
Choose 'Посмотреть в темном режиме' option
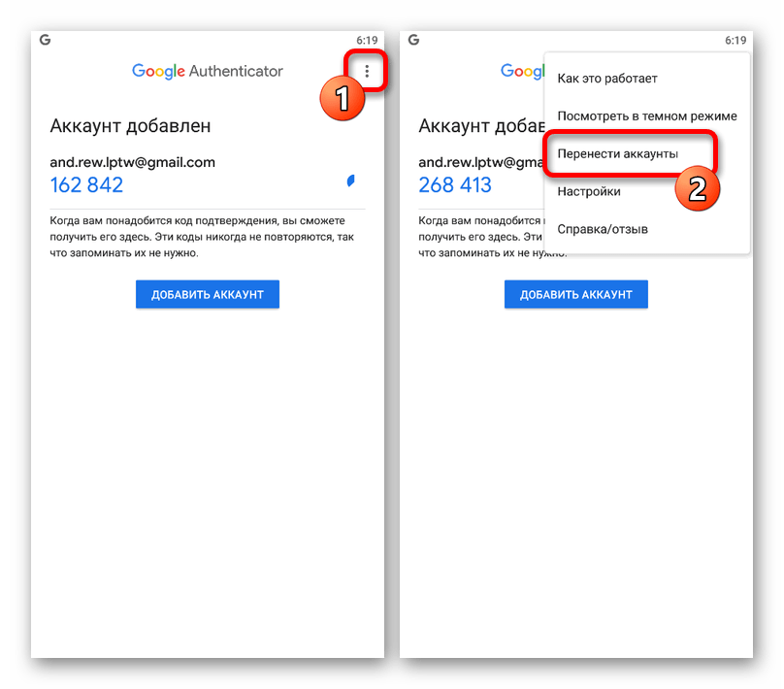(x=646, y=116)
